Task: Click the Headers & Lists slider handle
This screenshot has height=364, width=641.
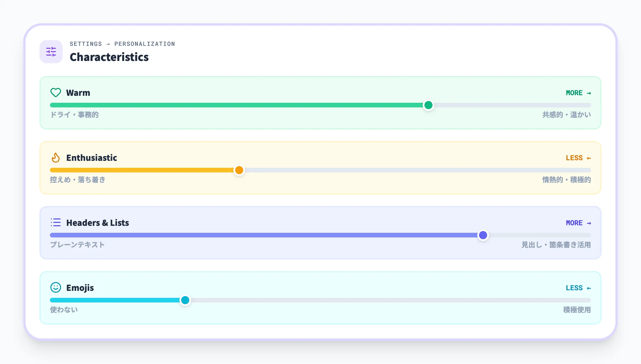Action: pos(483,235)
